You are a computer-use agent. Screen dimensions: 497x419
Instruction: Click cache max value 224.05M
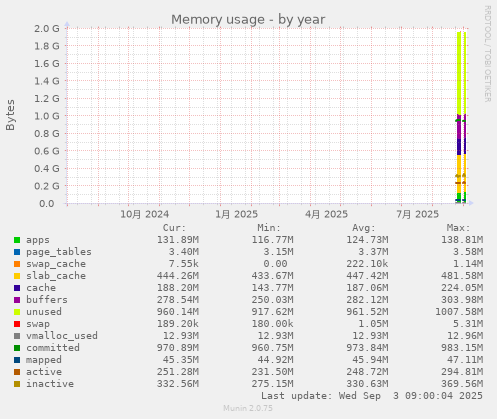462,288
